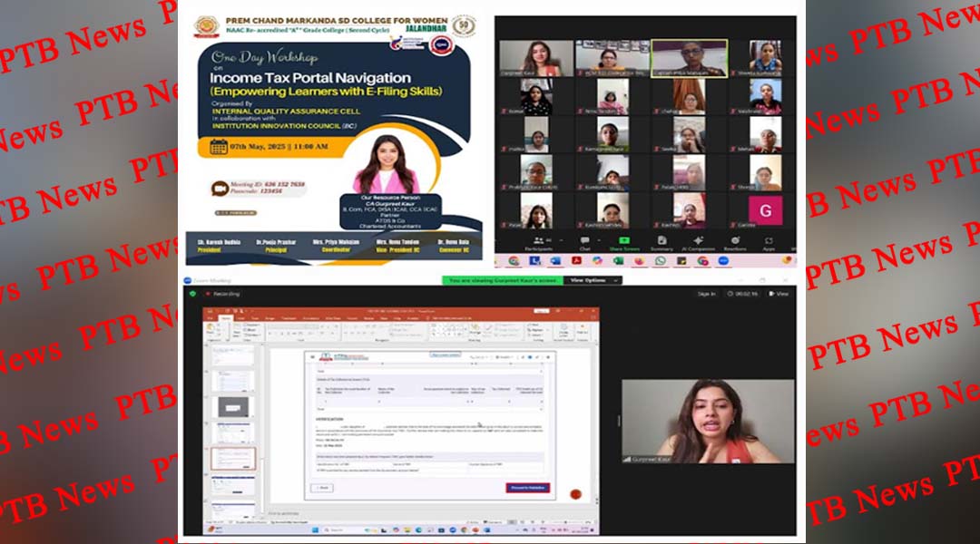Open the Windows Start button in shared screen
980x544 pixels.
click(x=314, y=530)
